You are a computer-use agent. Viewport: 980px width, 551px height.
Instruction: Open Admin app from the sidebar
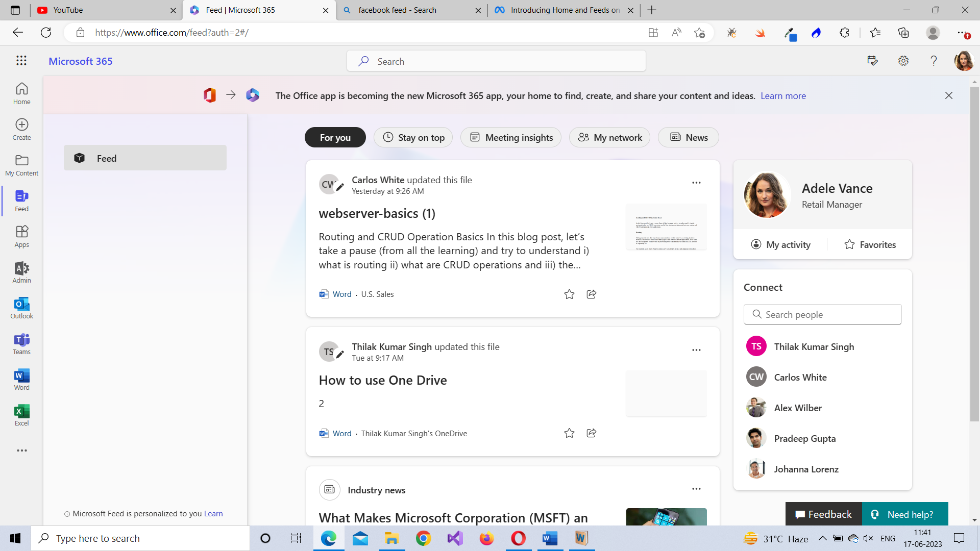[x=21, y=272]
